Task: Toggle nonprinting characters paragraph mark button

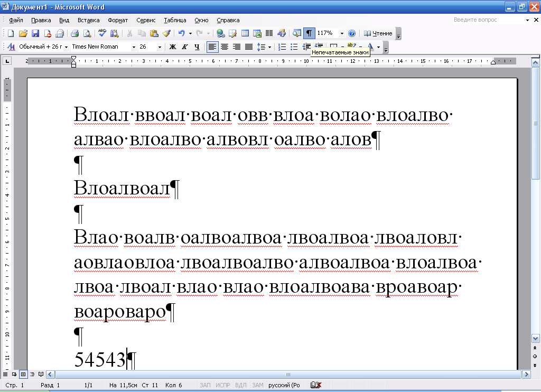Action: (309, 33)
